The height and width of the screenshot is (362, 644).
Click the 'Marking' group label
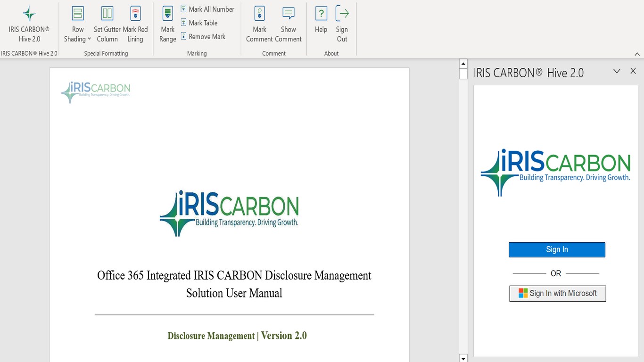coord(197,54)
